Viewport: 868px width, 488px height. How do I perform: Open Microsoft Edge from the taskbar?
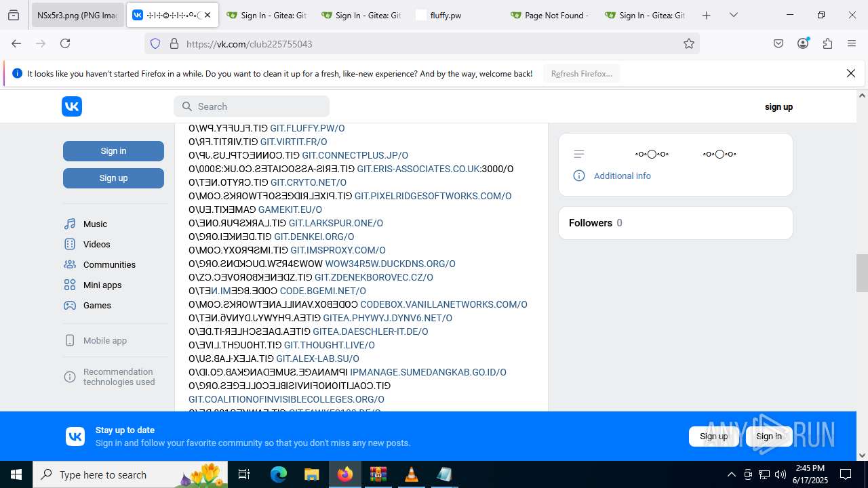coord(279,474)
